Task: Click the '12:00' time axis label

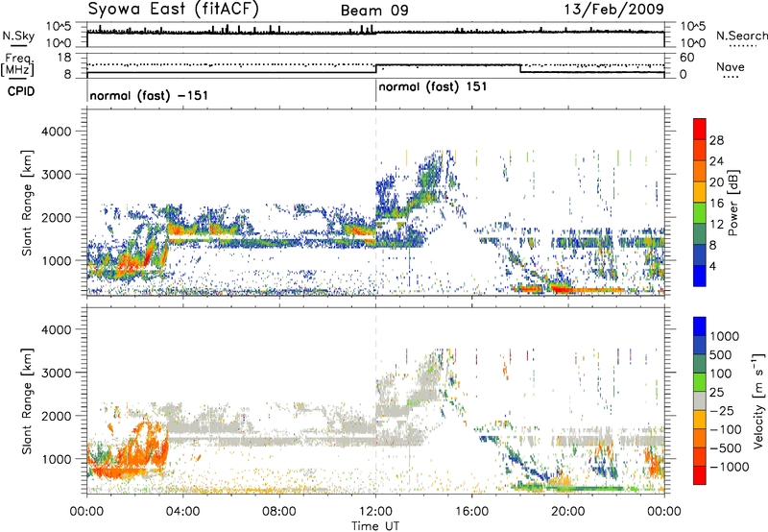Action: (375, 512)
